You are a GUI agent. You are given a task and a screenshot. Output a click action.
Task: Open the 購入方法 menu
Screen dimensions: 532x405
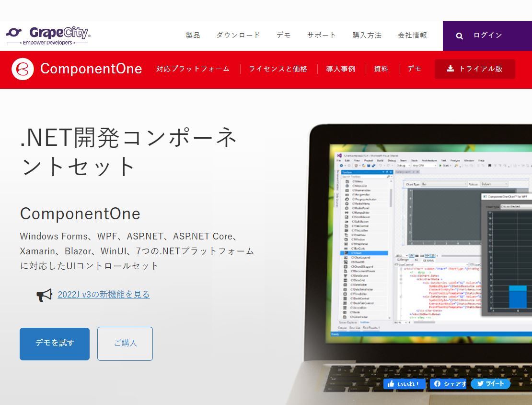point(367,36)
